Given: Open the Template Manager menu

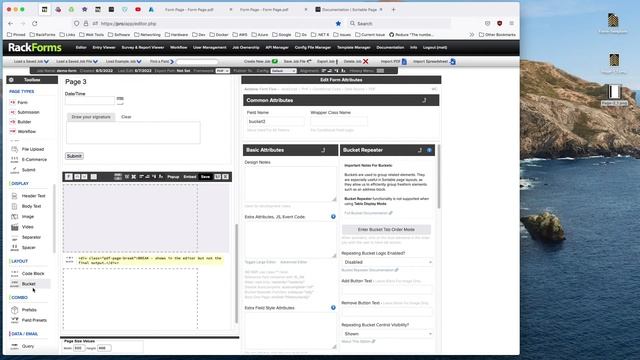Looking at the screenshot, I should click(x=354, y=48).
